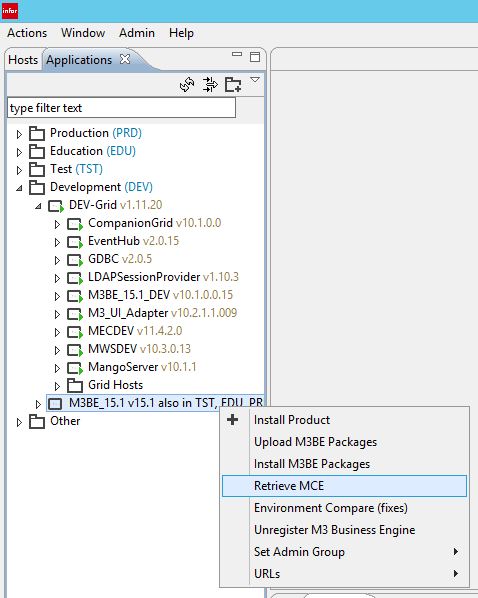
Task: Collapse the Development (DEV) node
Action: click(19, 188)
